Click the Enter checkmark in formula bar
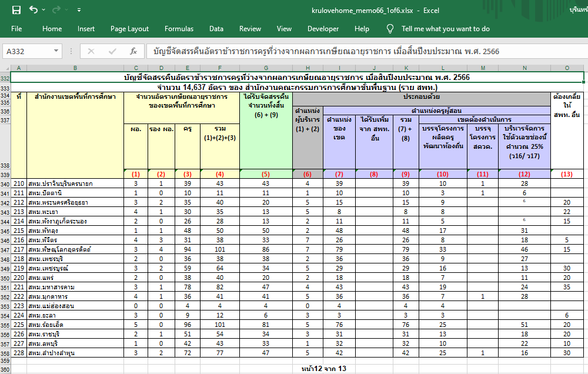The height and width of the screenshot is (374, 588). point(112,51)
